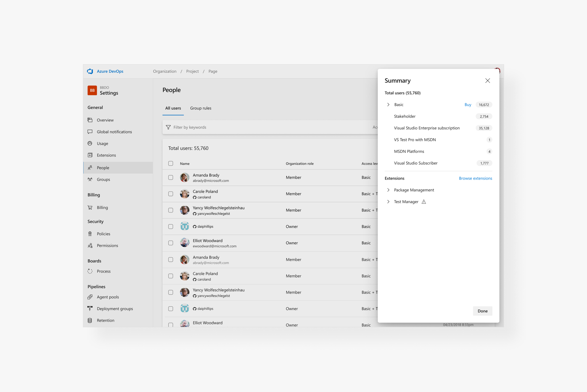The width and height of the screenshot is (587, 392).
Task: Click the Buy link for Basic
Action: tap(468, 104)
